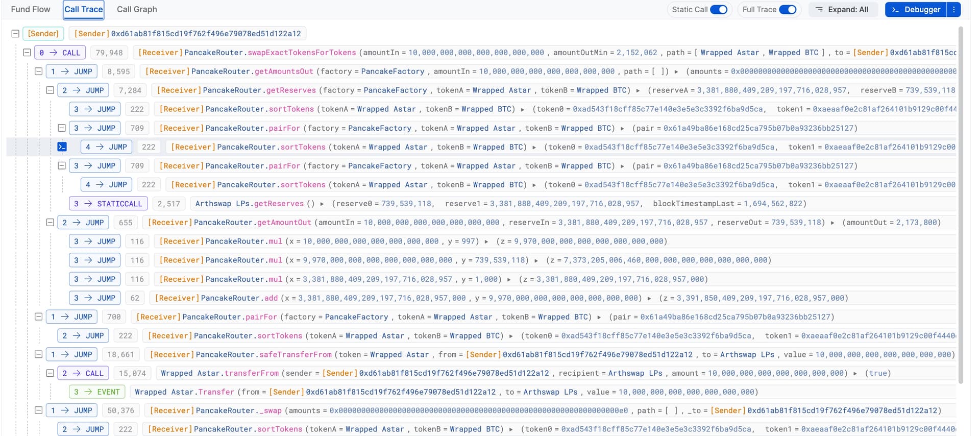Image resolution: width=980 pixels, height=436 pixels.
Task: Collapse the top-level [Sender] node
Action: [15, 34]
